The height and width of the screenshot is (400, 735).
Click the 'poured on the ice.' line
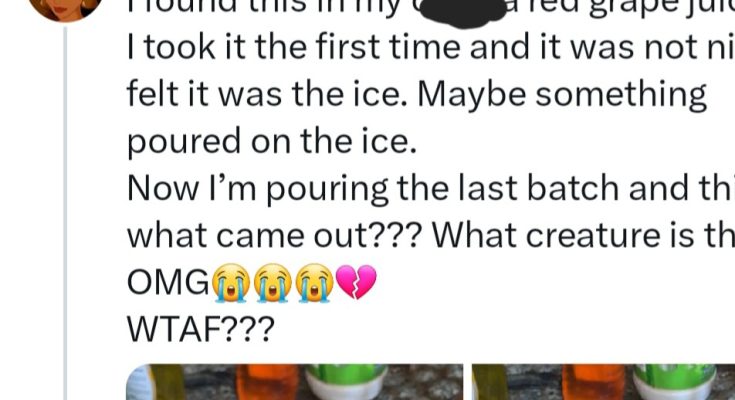272,141
